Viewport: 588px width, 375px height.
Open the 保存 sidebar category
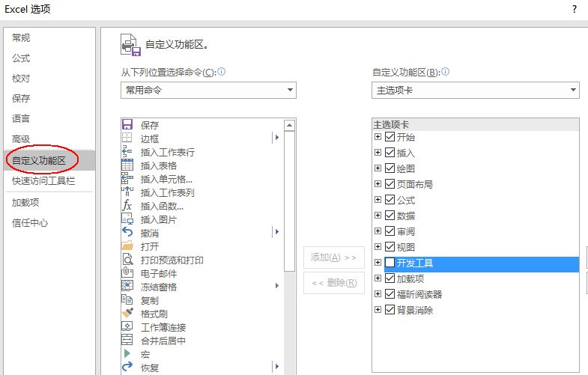[x=21, y=99]
